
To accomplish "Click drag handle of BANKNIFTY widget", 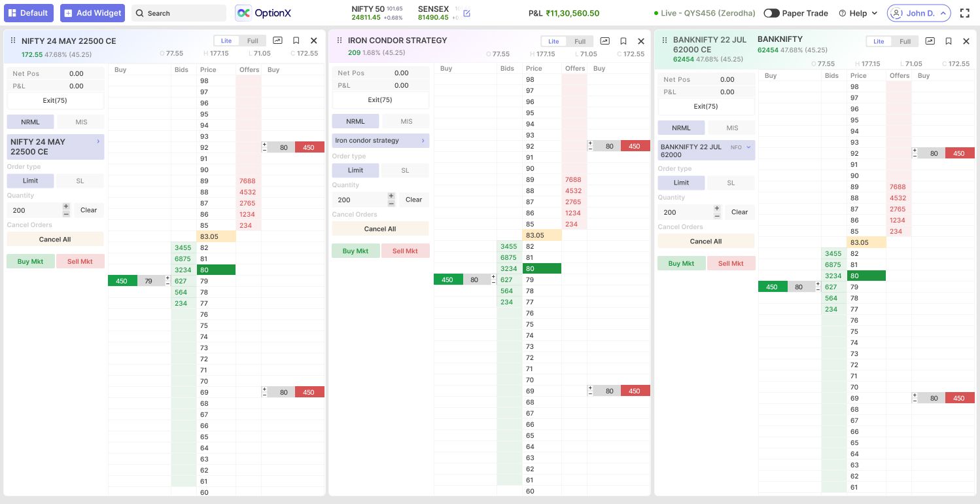I will [665, 41].
